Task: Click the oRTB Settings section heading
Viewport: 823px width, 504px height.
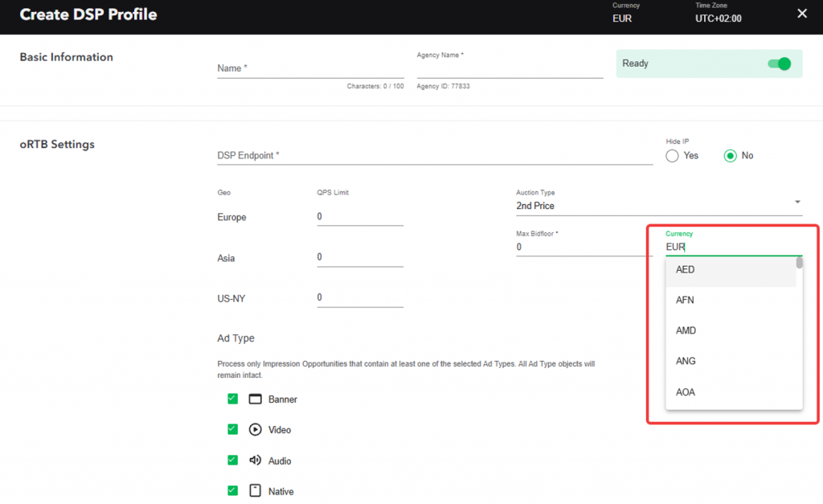Action: [x=57, y=145]
